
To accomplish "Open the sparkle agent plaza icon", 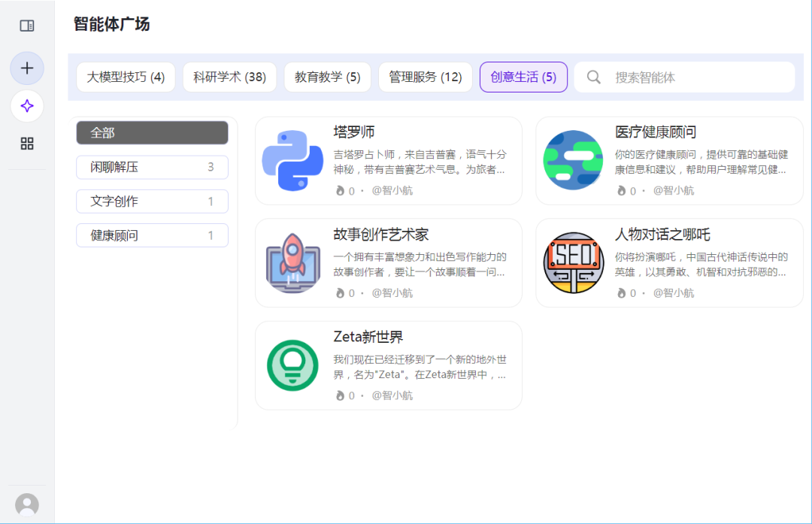I will point(27,106).
